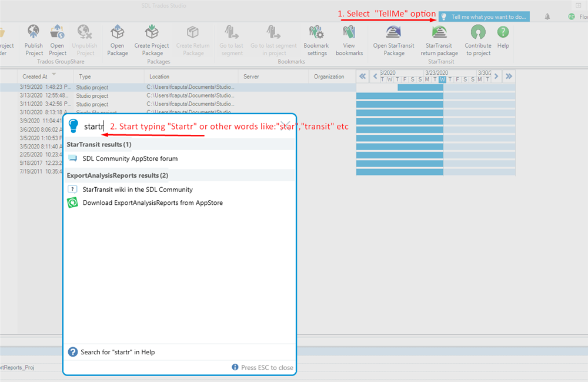Select the project created 3/11/2020 3:42:56
Screen dimensions: 588x382
pyautogui.click(x=178, y=104)
